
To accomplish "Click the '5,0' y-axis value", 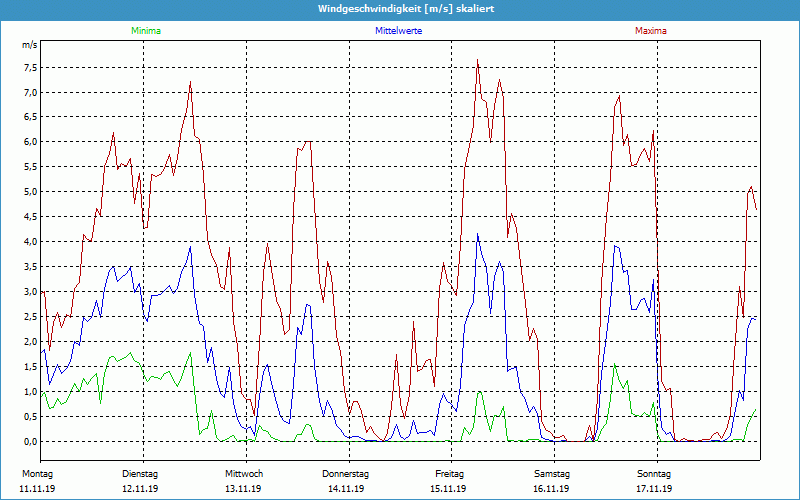I will tap(30, 192).
